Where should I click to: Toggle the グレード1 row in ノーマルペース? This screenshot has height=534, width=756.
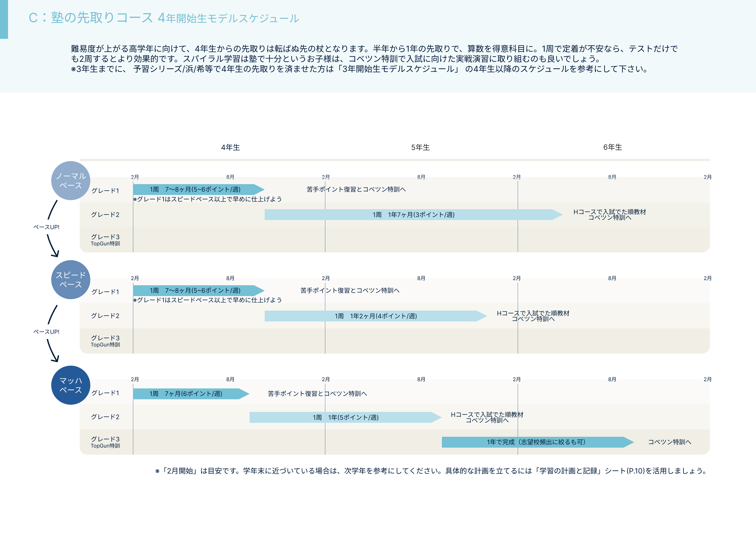(x=106, y=190)
